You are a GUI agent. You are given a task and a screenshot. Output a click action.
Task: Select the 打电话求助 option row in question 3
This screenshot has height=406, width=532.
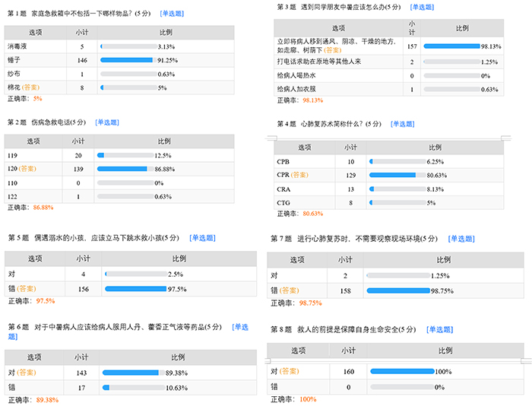pyautogui.click(x=328, y=62)
